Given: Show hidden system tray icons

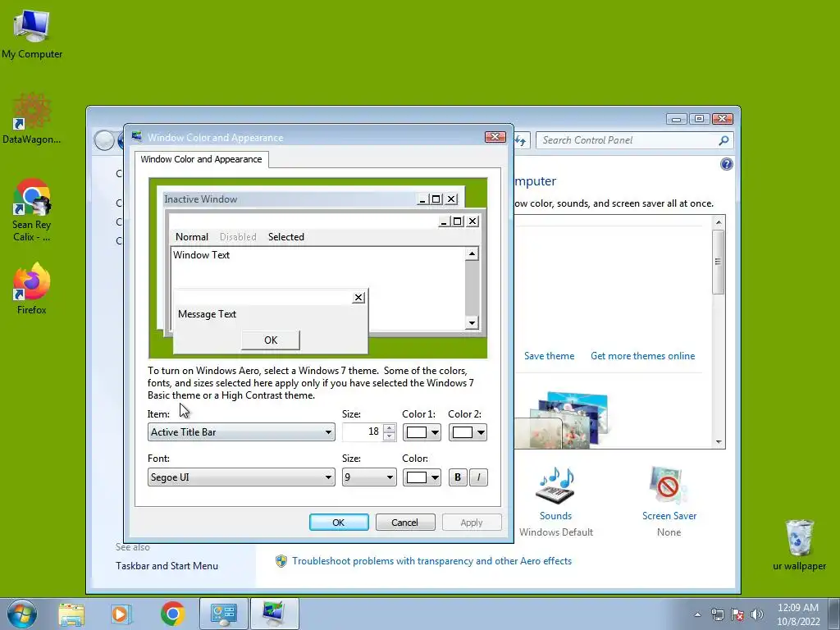Looking at the screenshot, I should point(697,614).
